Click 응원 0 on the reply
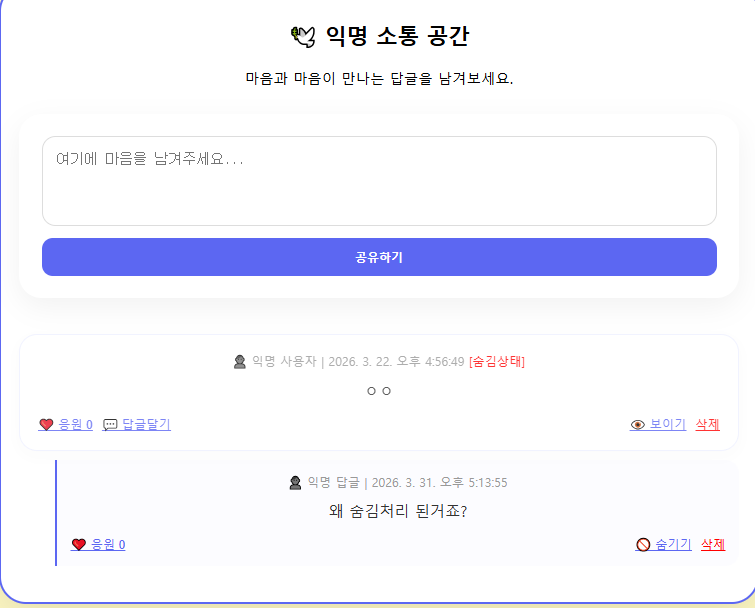 coord(108,544)
